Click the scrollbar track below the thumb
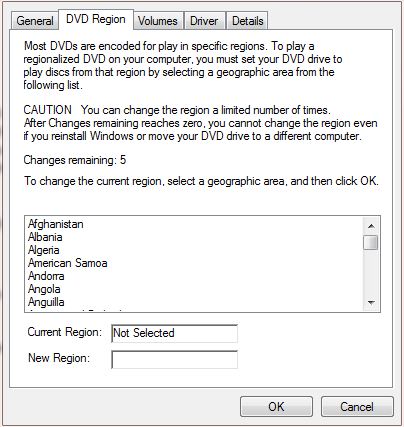The height and width of the screenshot is (427, 404). [x=371, y=273]
